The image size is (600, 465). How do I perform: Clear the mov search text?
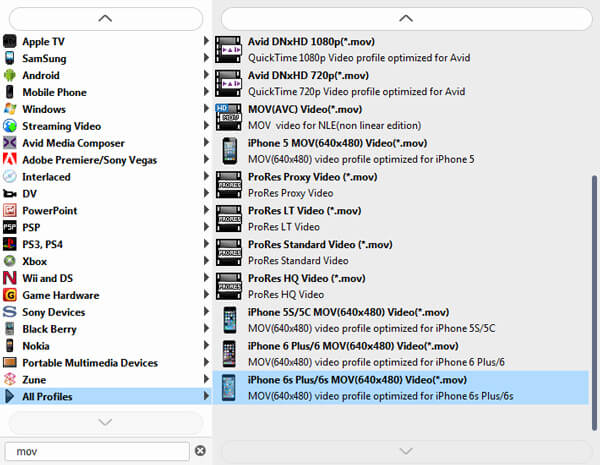tap(200, 451)
